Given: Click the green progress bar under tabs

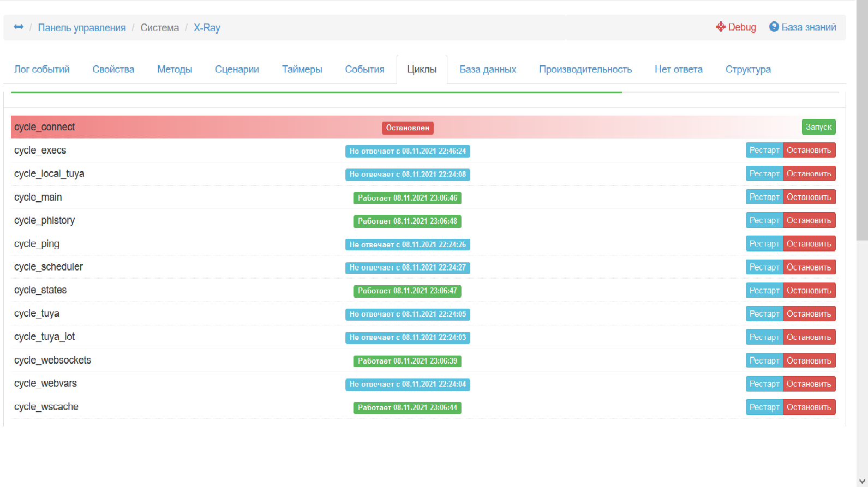Looking at the screenshot, I should (316, 92).
